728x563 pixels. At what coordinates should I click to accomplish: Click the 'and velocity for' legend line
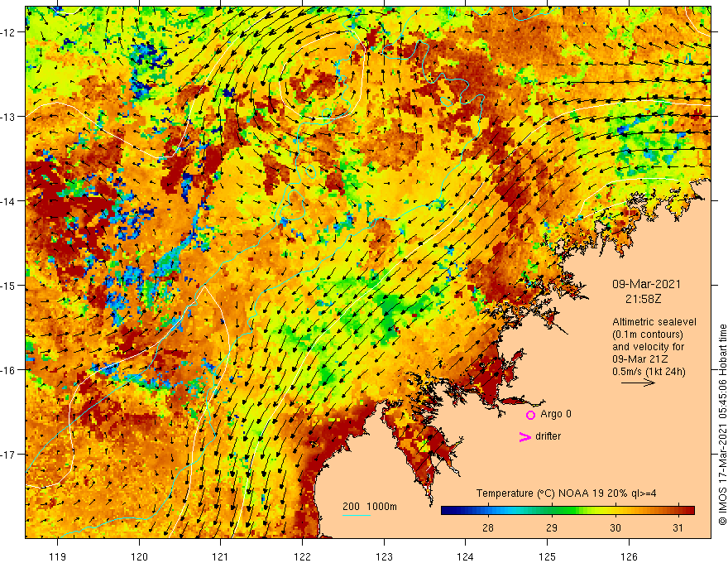click(648, 347)
